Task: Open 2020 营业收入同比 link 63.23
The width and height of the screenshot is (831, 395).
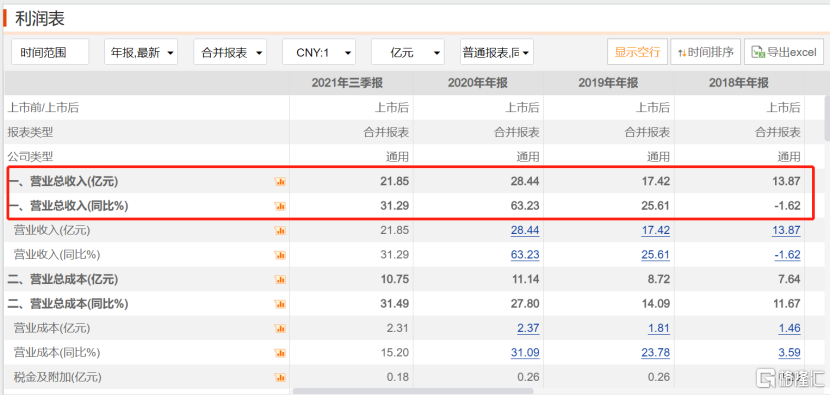Action: [x=525, y=255]
